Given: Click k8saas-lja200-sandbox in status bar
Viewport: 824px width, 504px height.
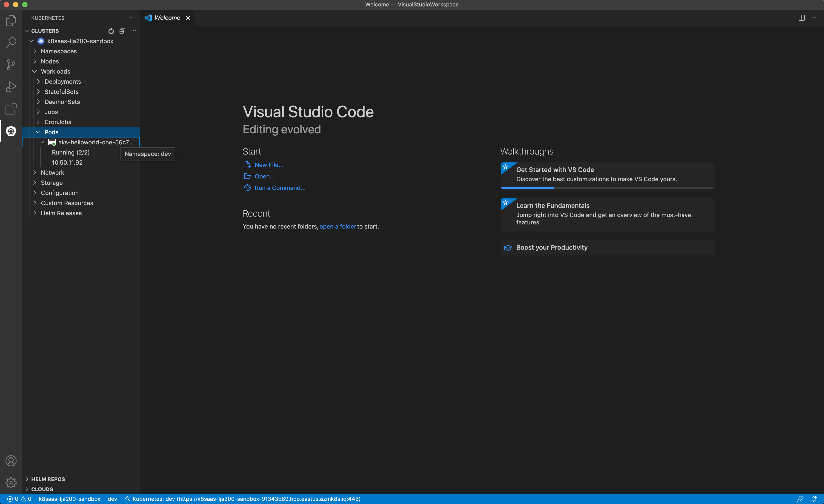Looking at the screenshot, I should pyautogui.click(x=69, y=499).
